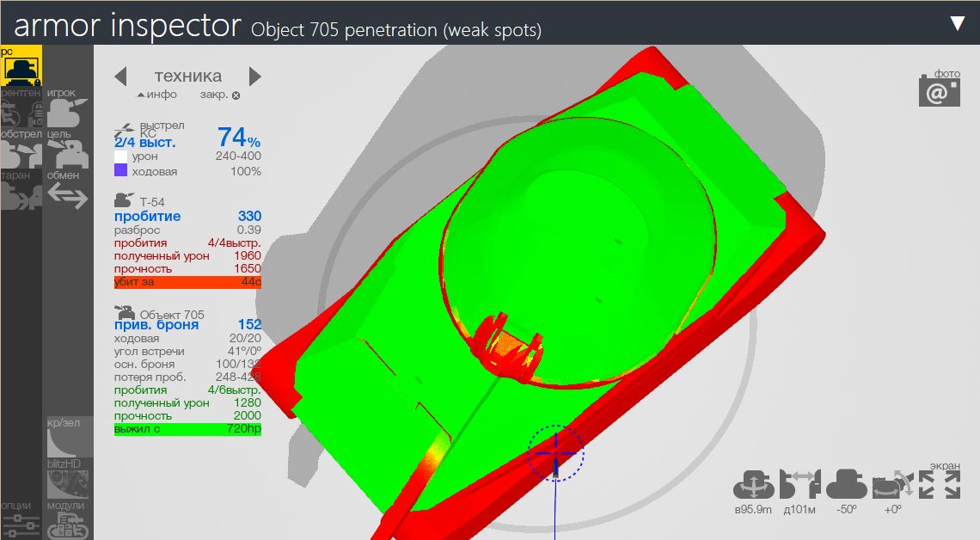Click the 'разброс 0.39' dispersion row
This screenshot has height=540, width=980.
coord(187,230)
